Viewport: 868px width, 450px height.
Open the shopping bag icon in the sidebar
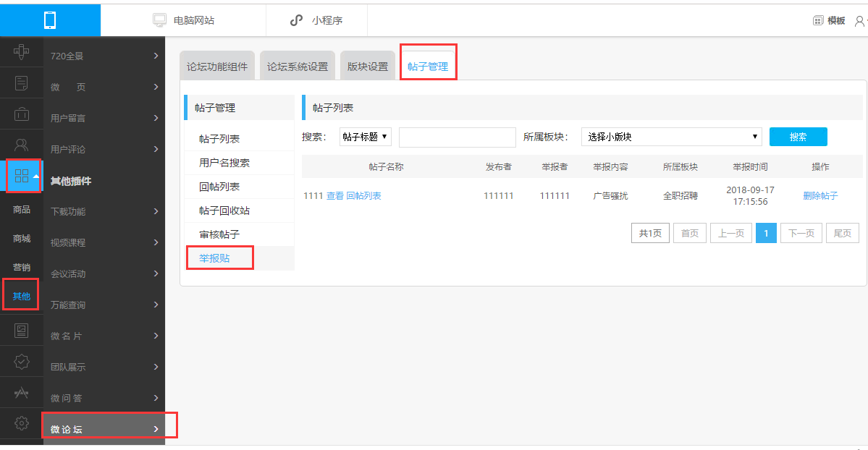pos(21,114)
